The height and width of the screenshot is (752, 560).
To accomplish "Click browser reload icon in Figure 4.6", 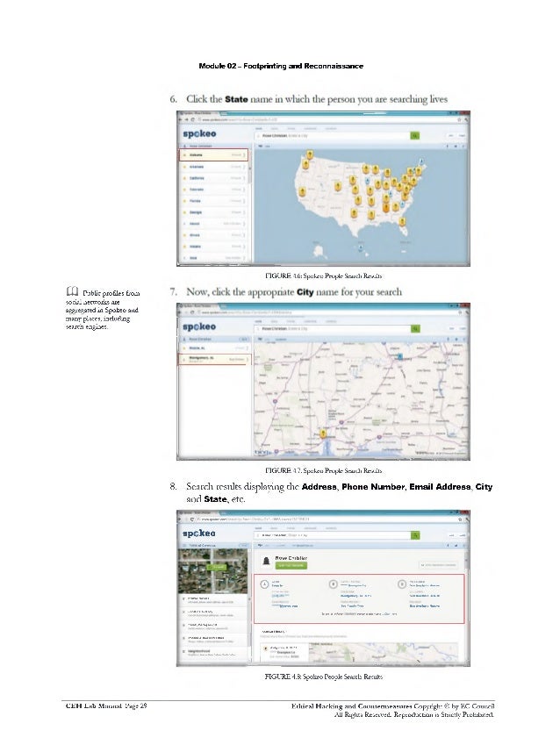I will [x=193, y=119].
